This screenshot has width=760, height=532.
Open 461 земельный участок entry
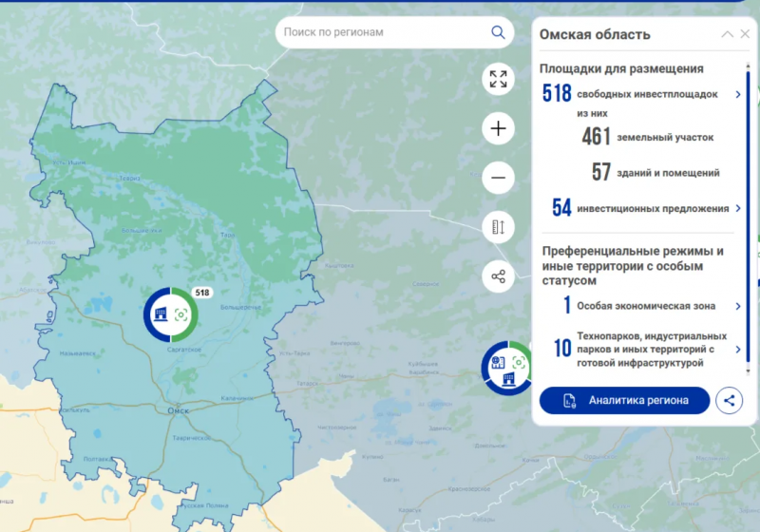pyautogui.click(x=647, y=138)
